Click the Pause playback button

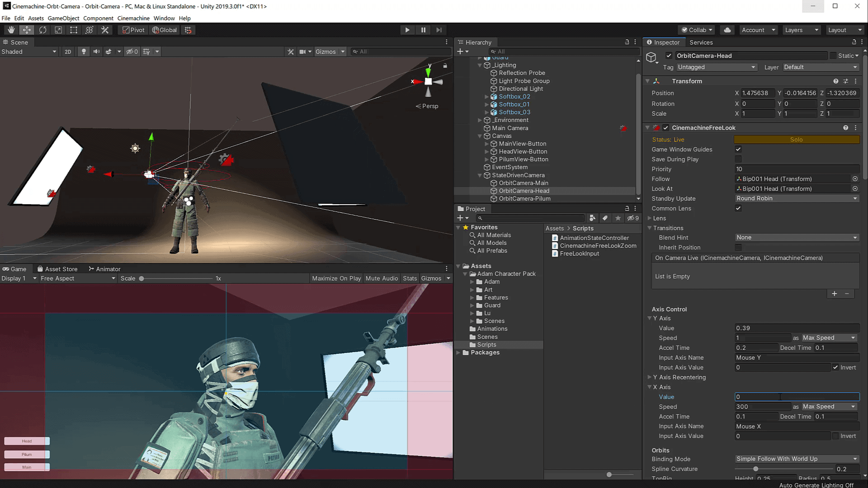coord(423,30)
